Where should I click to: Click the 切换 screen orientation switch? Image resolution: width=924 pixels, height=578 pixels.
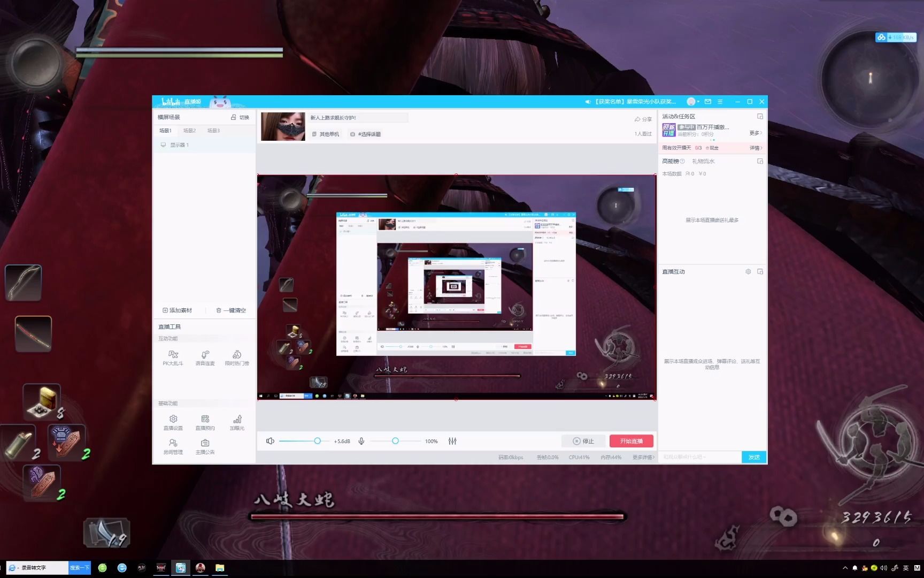(x=240, y=117)
